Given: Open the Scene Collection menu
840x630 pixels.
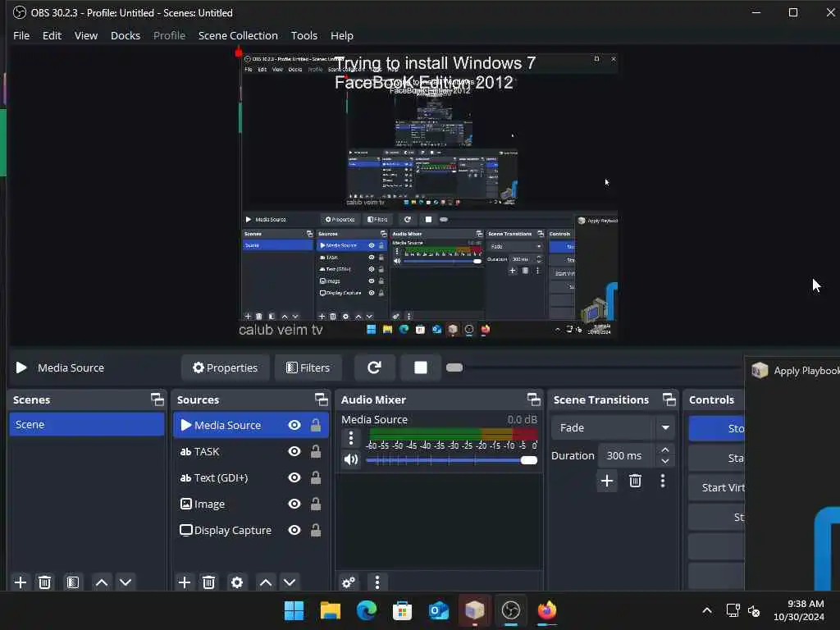Looking at the screenshot, I should (x=238, y=35).
